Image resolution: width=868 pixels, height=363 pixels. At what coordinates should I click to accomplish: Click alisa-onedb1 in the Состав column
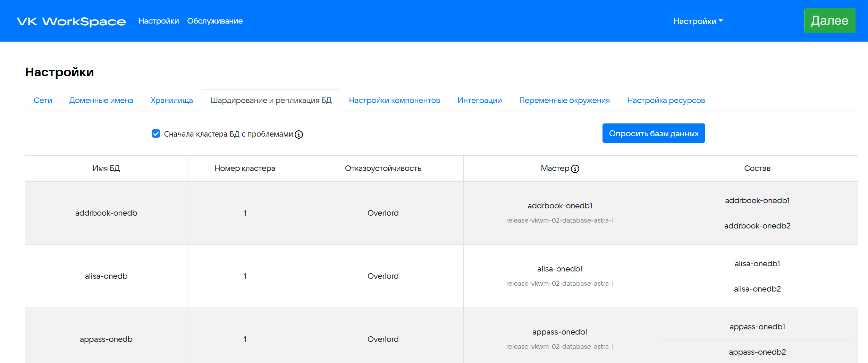tap(757, 263)
